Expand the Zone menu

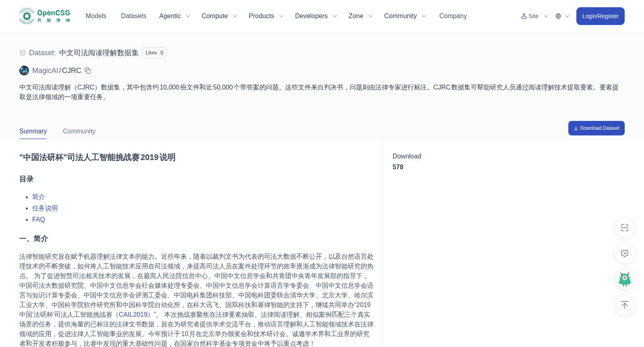coord(361,16)
